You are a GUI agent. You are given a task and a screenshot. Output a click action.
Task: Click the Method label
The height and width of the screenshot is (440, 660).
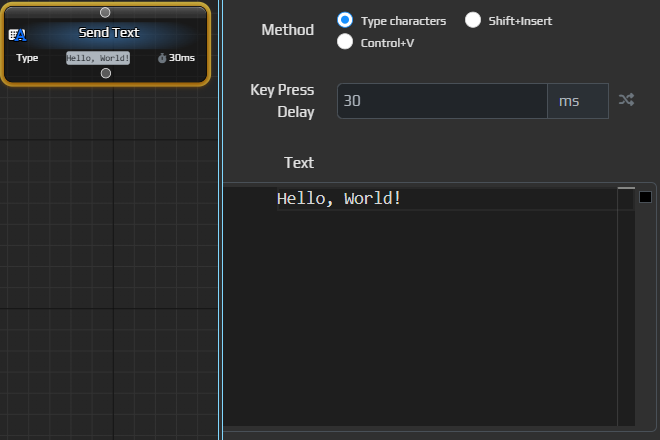[x=287, y=30]
